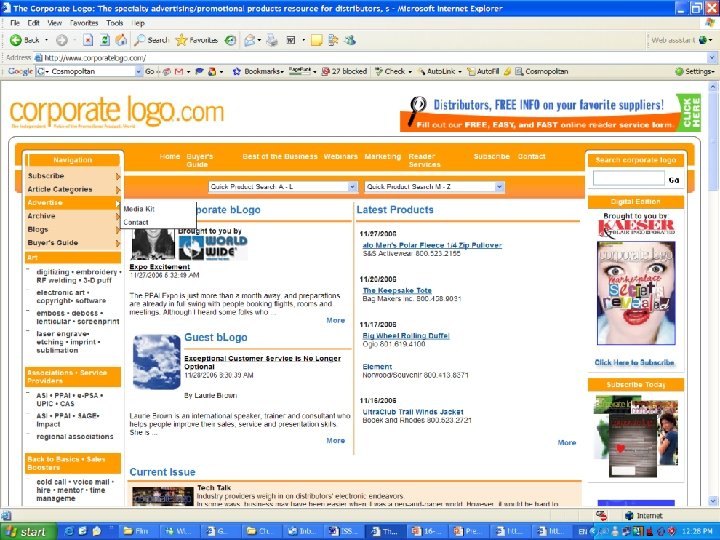
Task: Open Quick Product Search A - L dropdown
Action: [x=352, y=187]
